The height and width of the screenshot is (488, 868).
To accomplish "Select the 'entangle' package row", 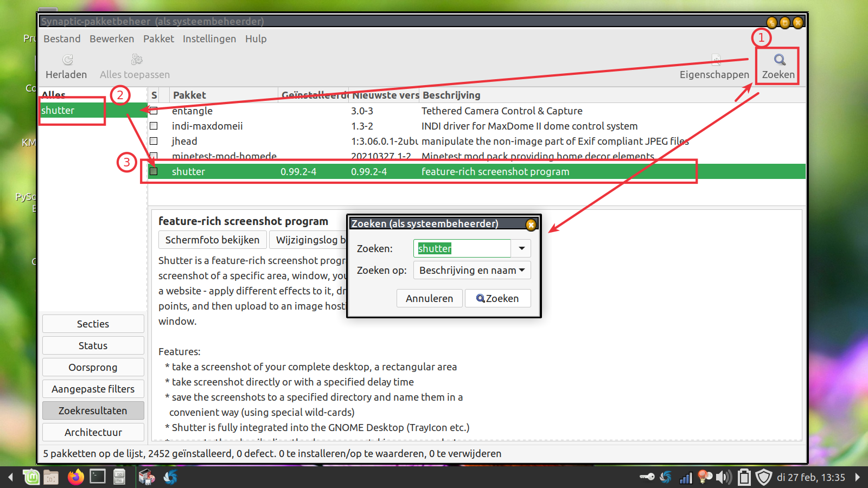I will point(476,111).
